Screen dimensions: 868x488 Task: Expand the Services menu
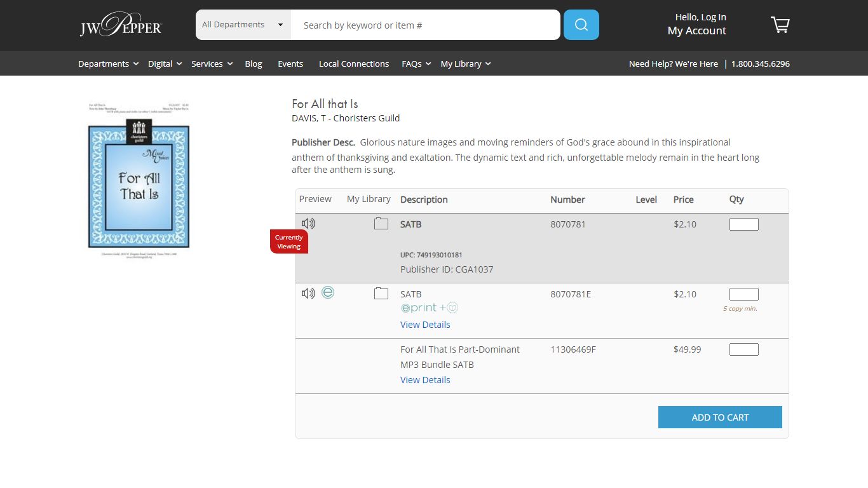point(212,64)
